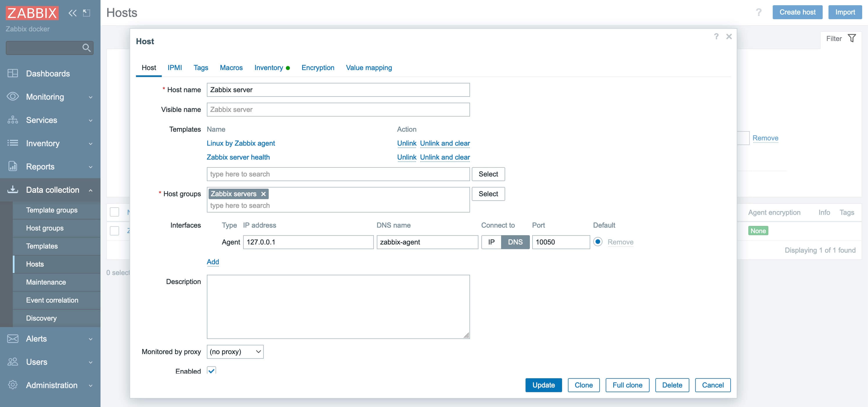Switch to the IPMI tab

(x=174, y=67)
